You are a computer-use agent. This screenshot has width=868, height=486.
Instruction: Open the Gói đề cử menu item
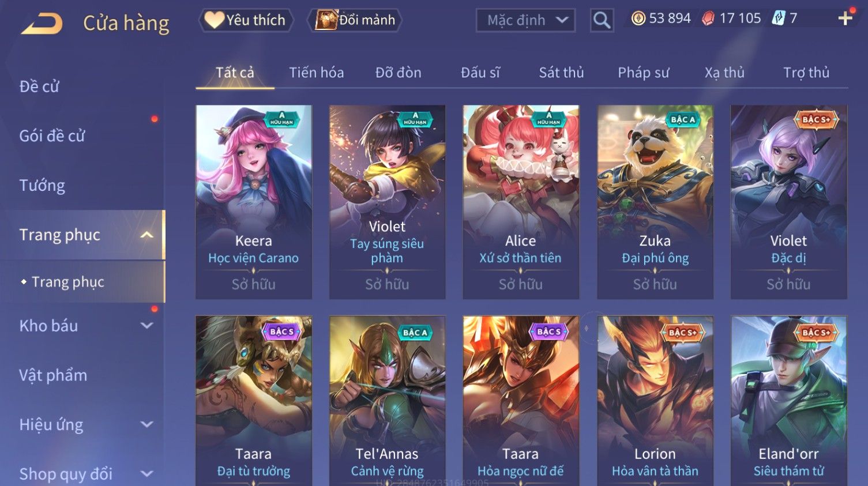pyautogui.click(x=52, y=136)
